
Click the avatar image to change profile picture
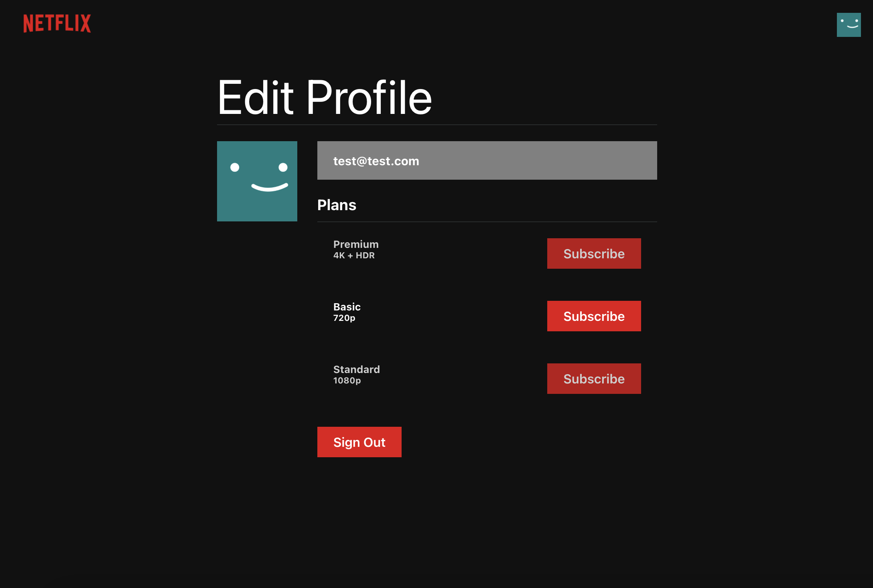coord(257,180)
